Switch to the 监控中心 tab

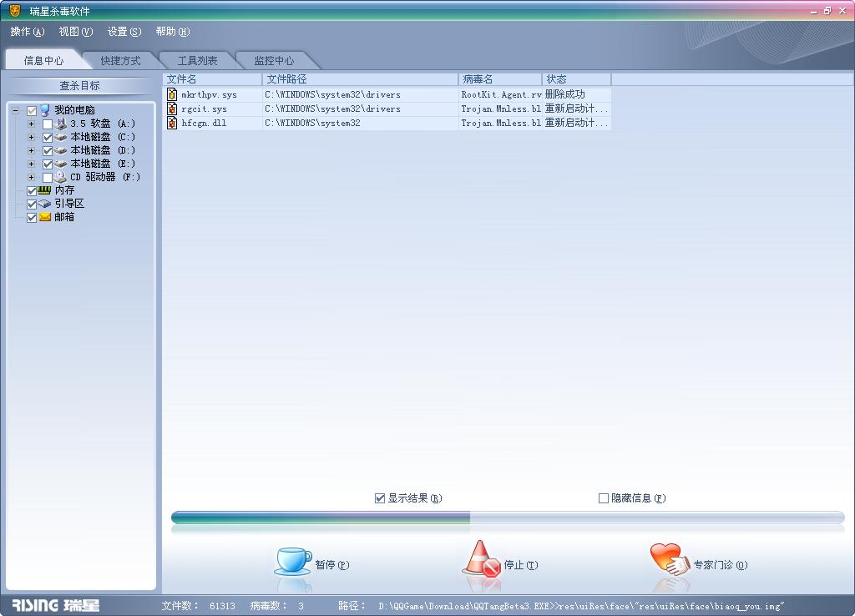274,60
